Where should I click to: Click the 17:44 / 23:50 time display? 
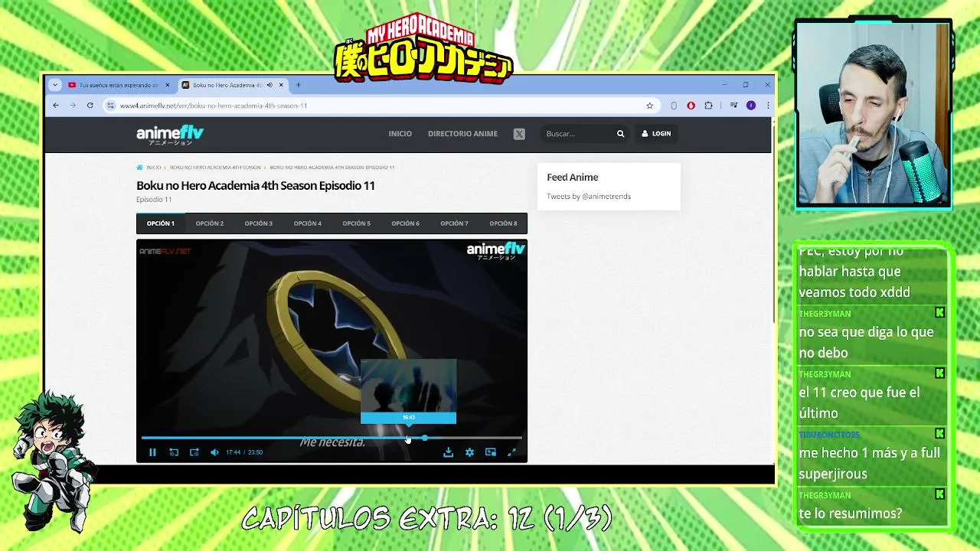244,452
